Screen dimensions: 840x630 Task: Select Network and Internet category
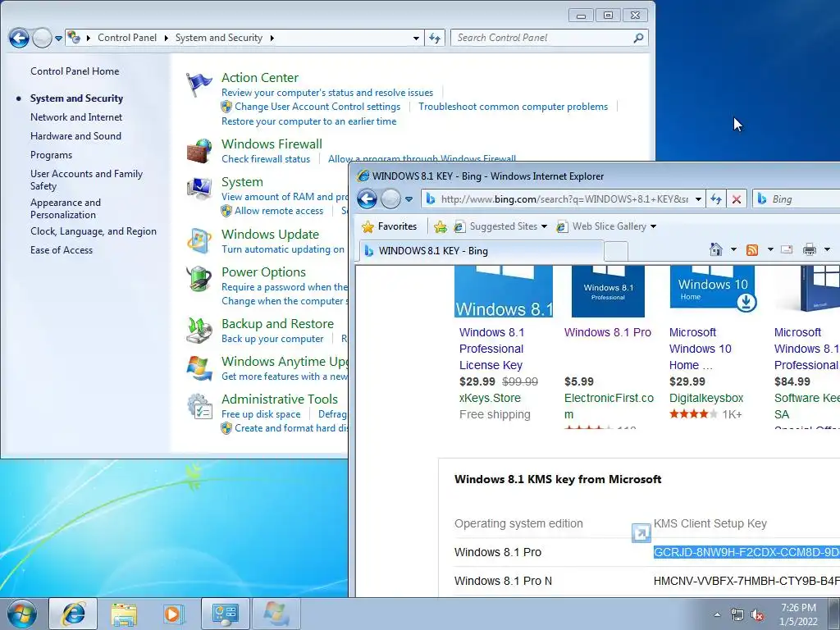coord(76,117)
